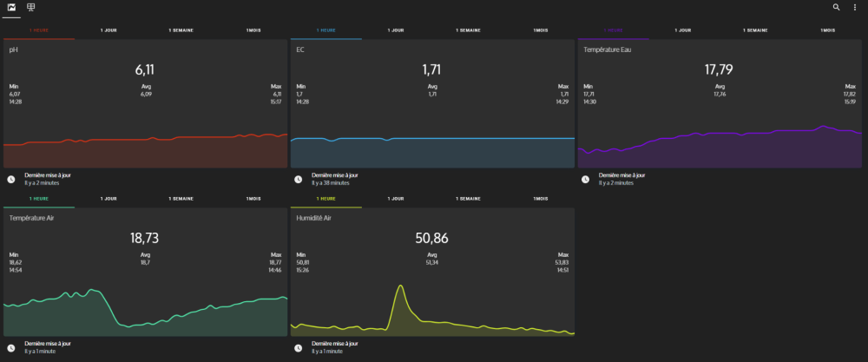Select 1 HEURE tab for pH

click(39, 30)
